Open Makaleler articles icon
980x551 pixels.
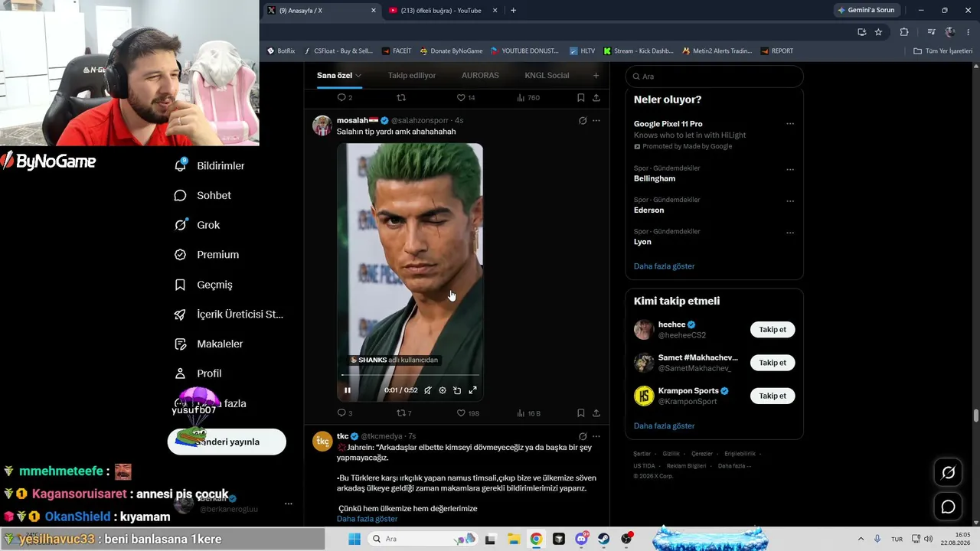click(x=181, y=344)
